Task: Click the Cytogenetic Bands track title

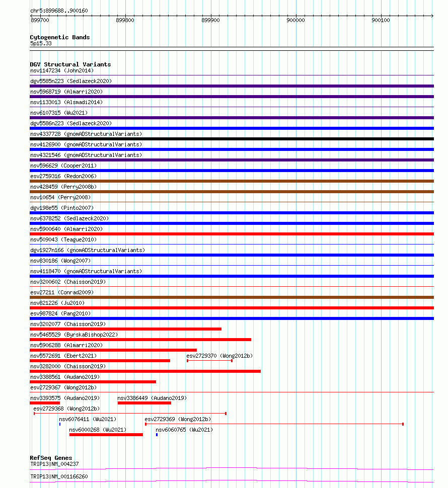Action: tap(60, 38)
